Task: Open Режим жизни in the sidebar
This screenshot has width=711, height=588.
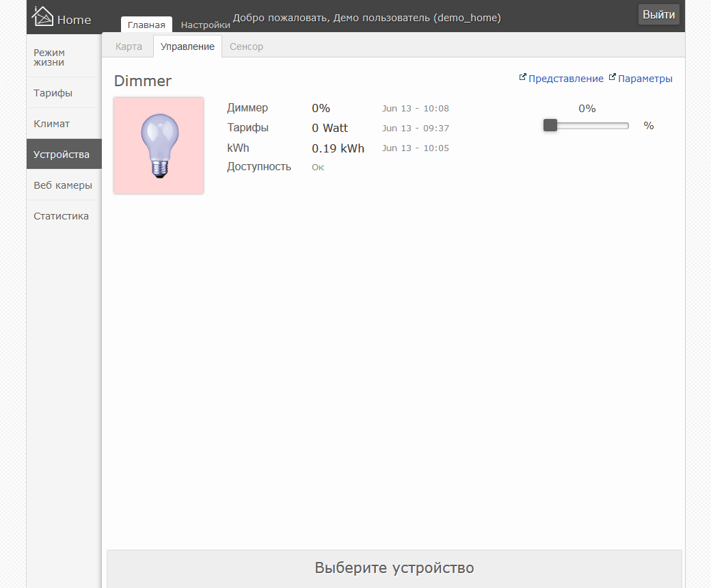Action: pos(64,57)
